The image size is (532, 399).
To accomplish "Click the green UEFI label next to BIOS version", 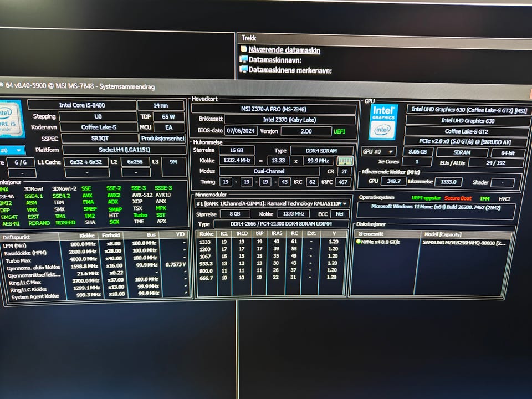I will (x=340, y=131).
